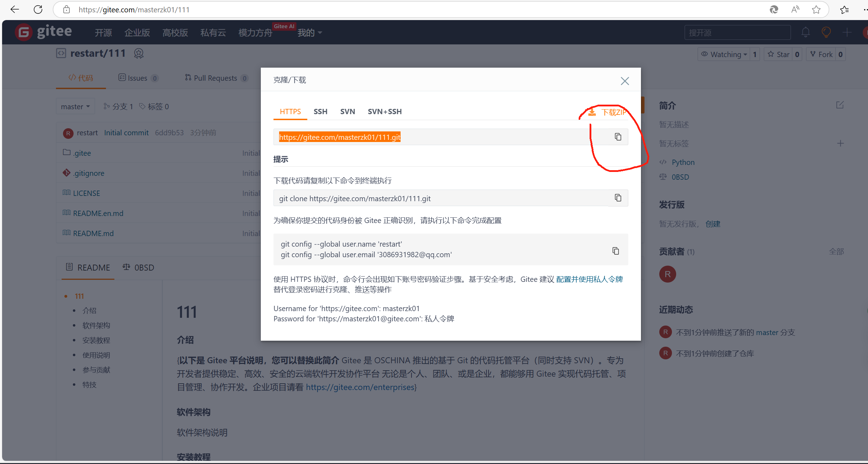Copy the git config commands
Screen dimensions: 868x464
point(615,251)
